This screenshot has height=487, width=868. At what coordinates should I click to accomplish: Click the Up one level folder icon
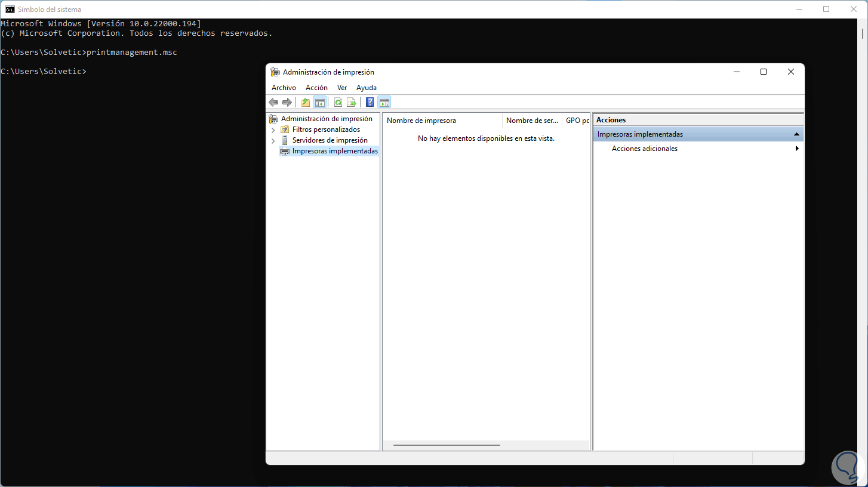pos(306,102)
